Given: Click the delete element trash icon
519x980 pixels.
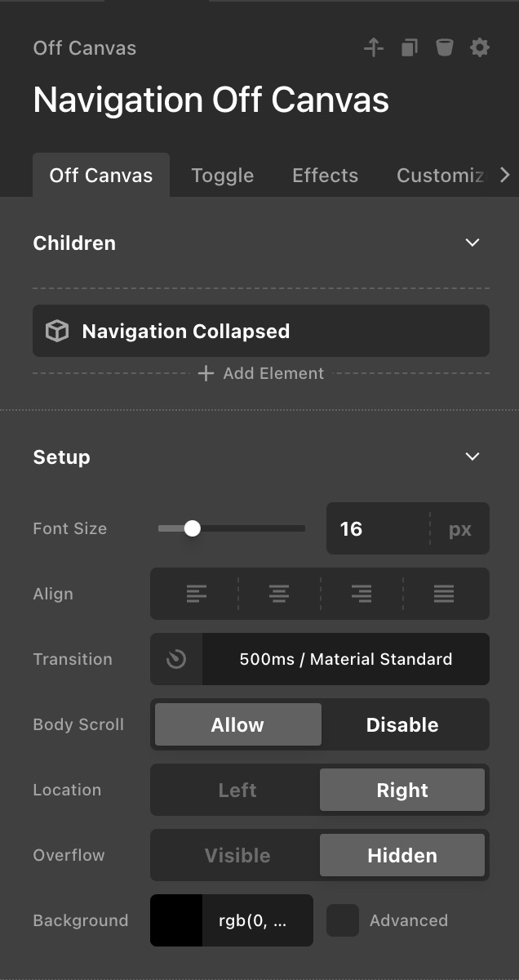Looking at the screenshot, I should (444, 48).
